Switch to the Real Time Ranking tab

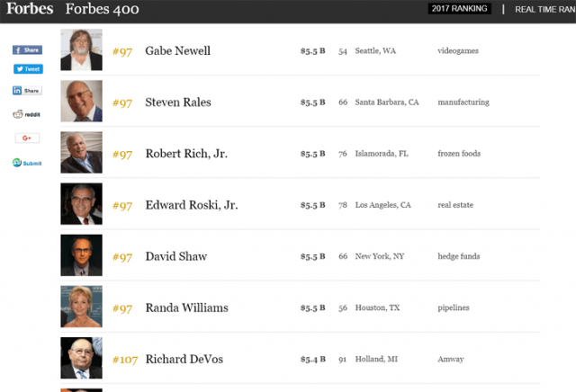544,10
